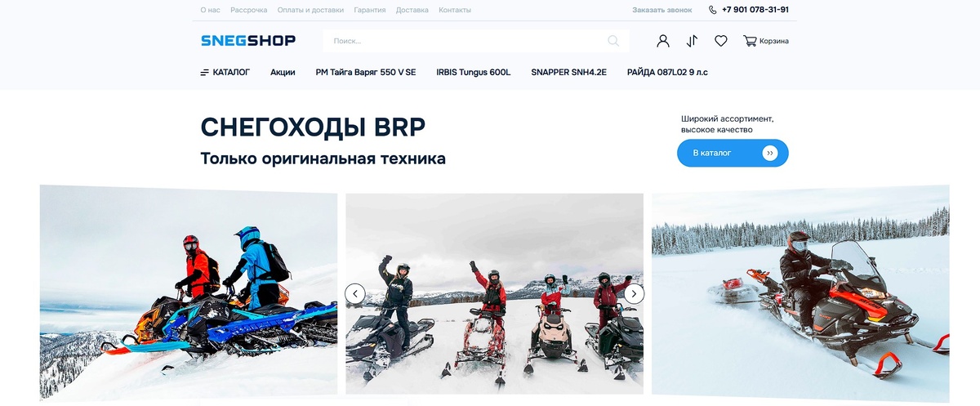The height and width of the screenshot is (406, 980).
Task: Open the Гарантия link
Action: pos(370,10)
